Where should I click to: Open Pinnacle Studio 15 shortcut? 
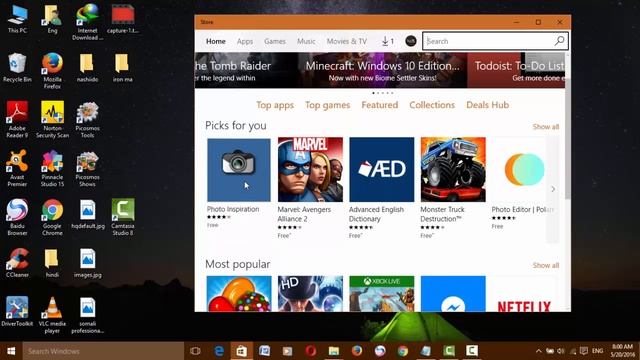coord(52,168)
